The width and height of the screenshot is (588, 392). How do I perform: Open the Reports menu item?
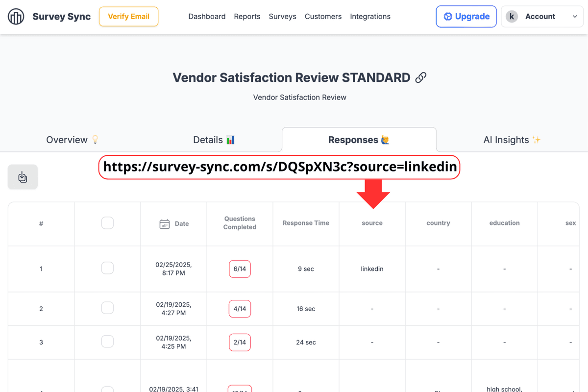click(x=247, y=17)
